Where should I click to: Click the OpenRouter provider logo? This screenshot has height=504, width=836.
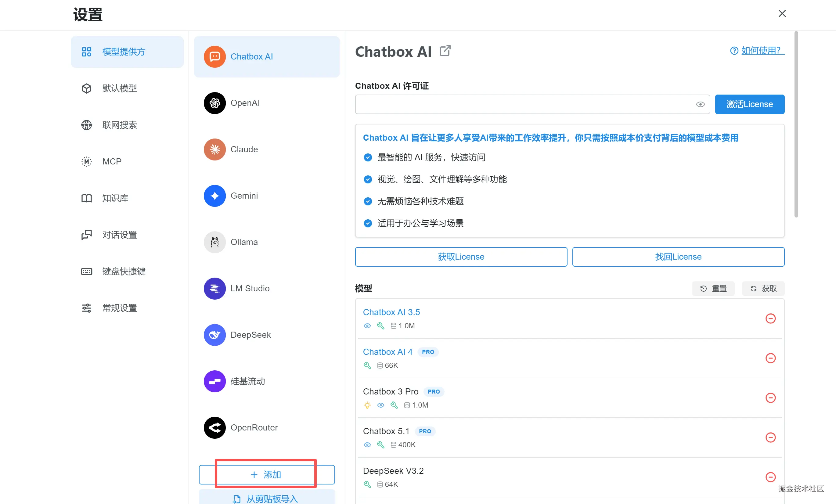click(x=215, y=428)
